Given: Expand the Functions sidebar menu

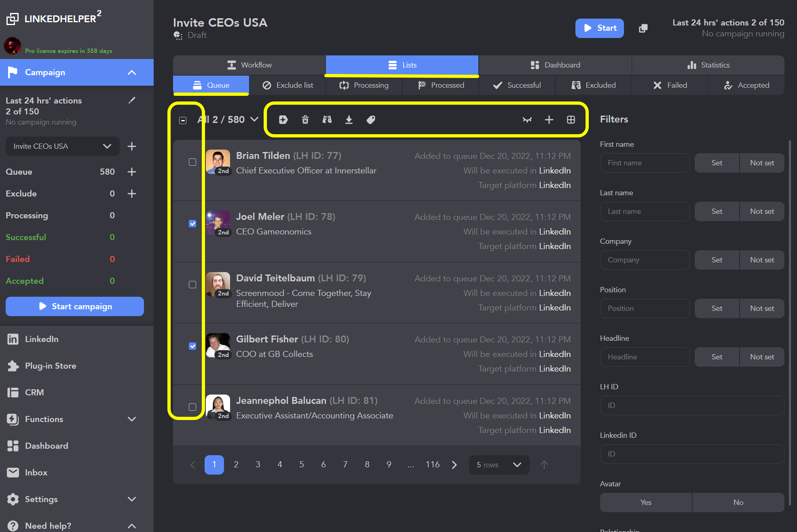Looking at the screenshot, I should pos(132,419).
